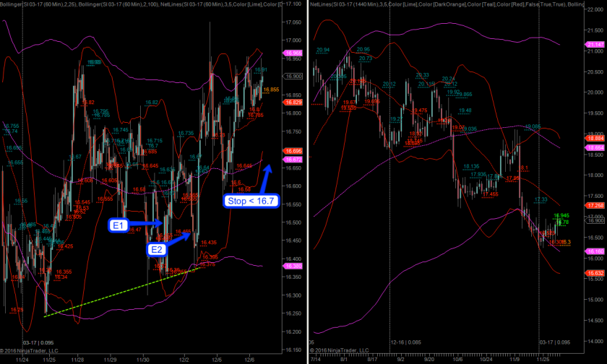The width and height of the screenshot is (607, 364).
Task: Click the magenta 16.672 price marker
Action: [x=293, y=160]
